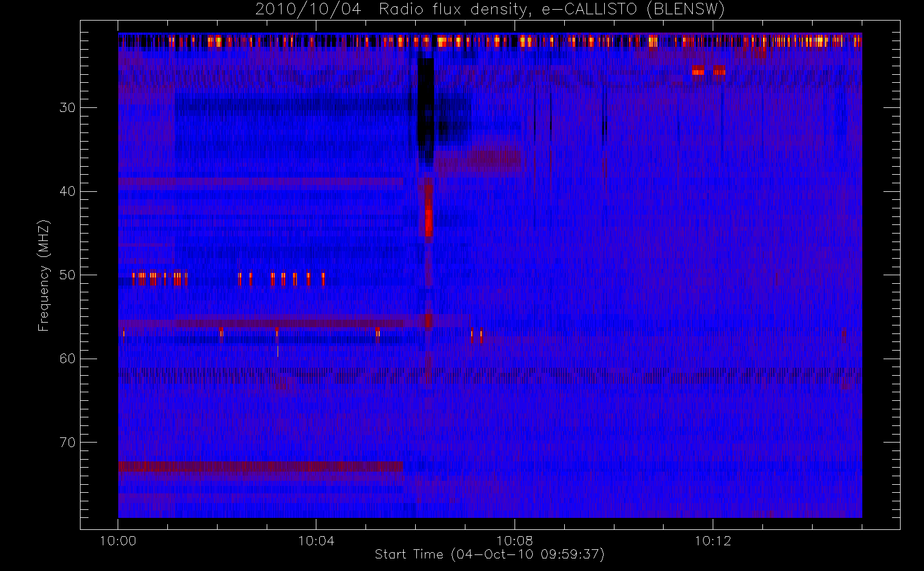Click the 'Start Time (04-Oct-10 09:59:37)' axis label
The height and width of the screenshot is (571, 924).
[x=489, y=554]
